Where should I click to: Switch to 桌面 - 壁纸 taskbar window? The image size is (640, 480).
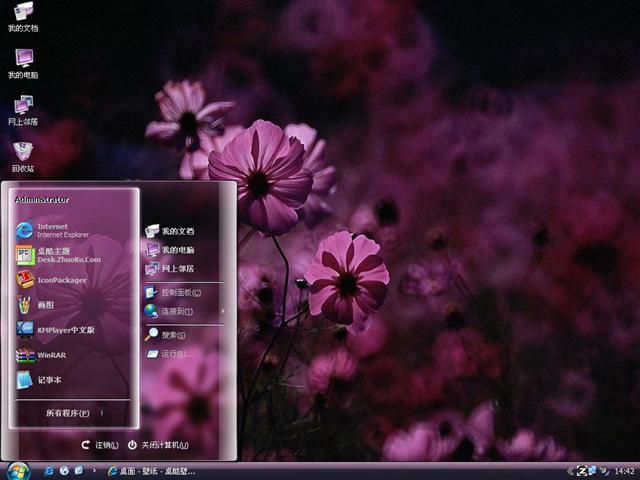(151, 471)
